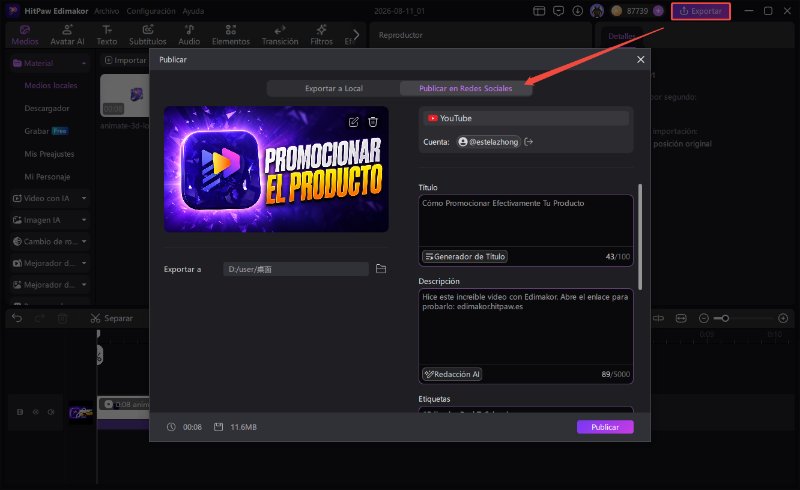Click the Exportar button in title bar

[701, 11]
